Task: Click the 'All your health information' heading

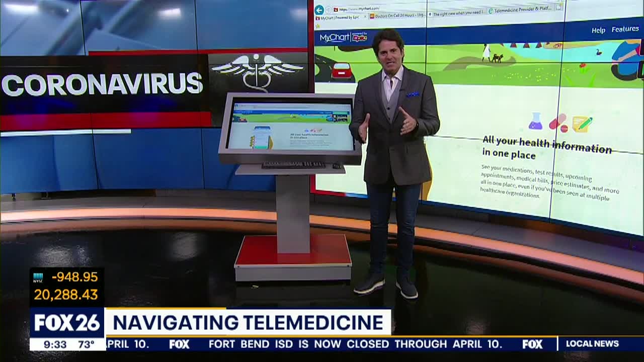Action: point(546,146)
